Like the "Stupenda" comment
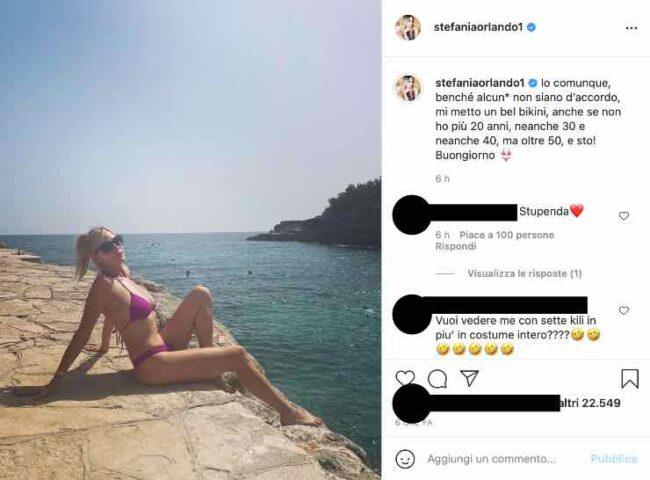Image resolution: width=650 pixels, height=480 pixels. (x=623, y=216)
